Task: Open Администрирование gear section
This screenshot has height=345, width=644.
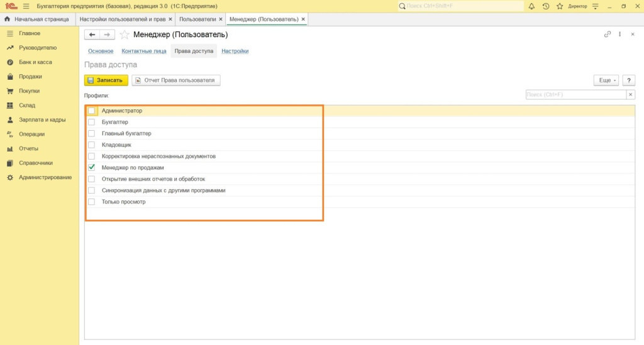Action: point(45,177)
